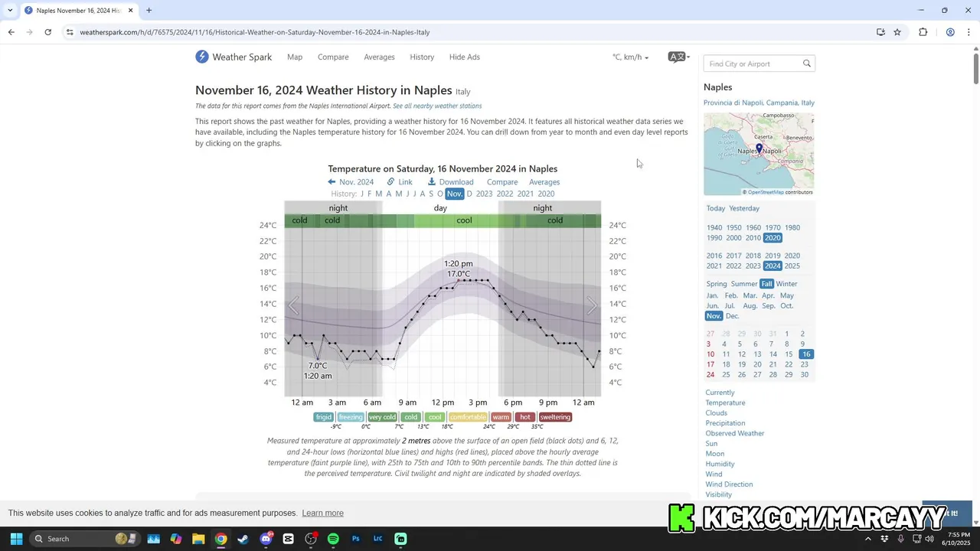Select the Winter season filter
This screenshot has width=980, height=551.
point(786,284)
